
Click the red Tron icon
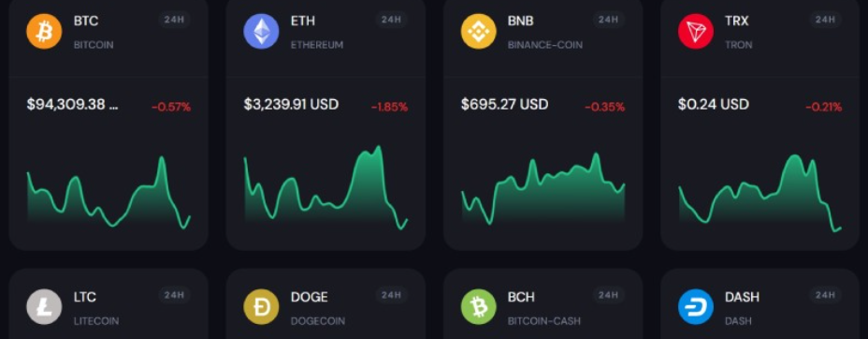coord(695,31)
